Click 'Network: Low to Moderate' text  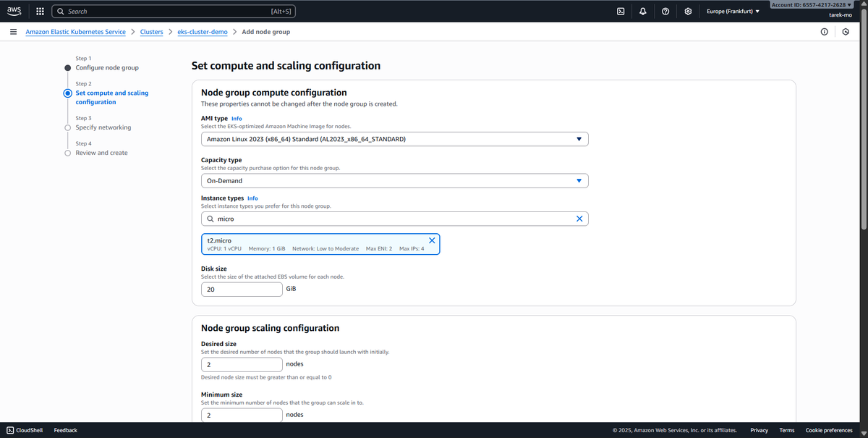point(325,248)
